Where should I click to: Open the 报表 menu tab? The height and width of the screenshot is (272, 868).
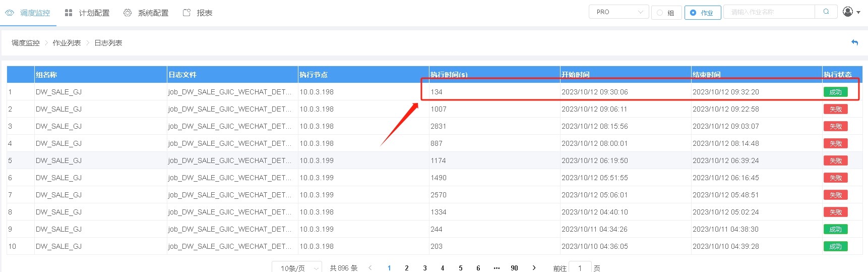click(204, 13)
